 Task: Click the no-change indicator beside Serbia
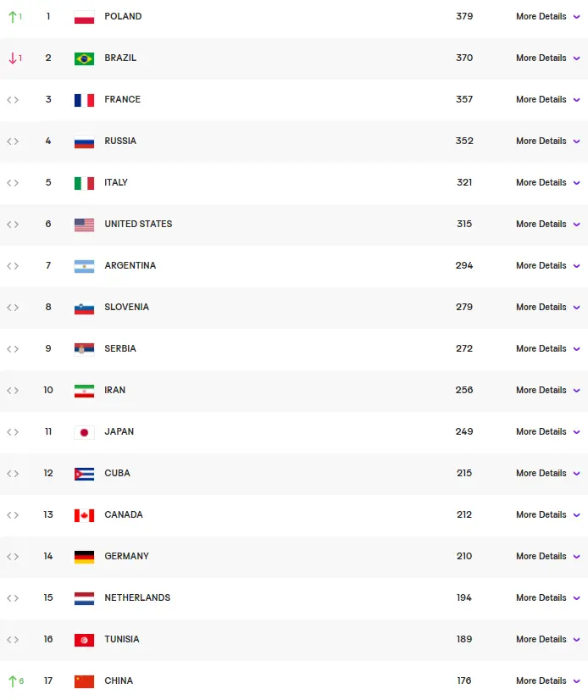click(13, 349)
